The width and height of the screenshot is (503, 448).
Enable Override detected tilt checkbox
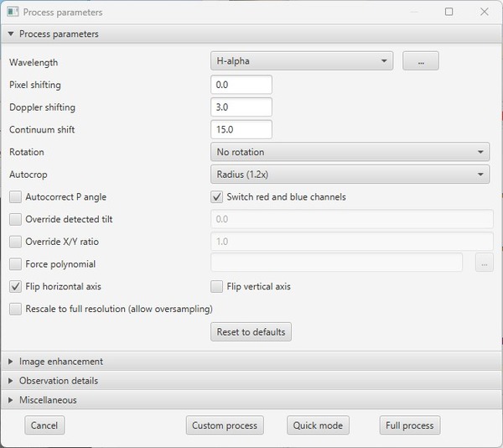[15, 219]
